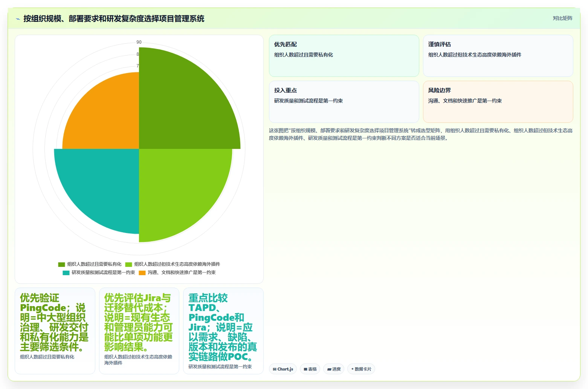Open the 投入重点 card
The image size is (588, 389).
click(x=344, y=102)
